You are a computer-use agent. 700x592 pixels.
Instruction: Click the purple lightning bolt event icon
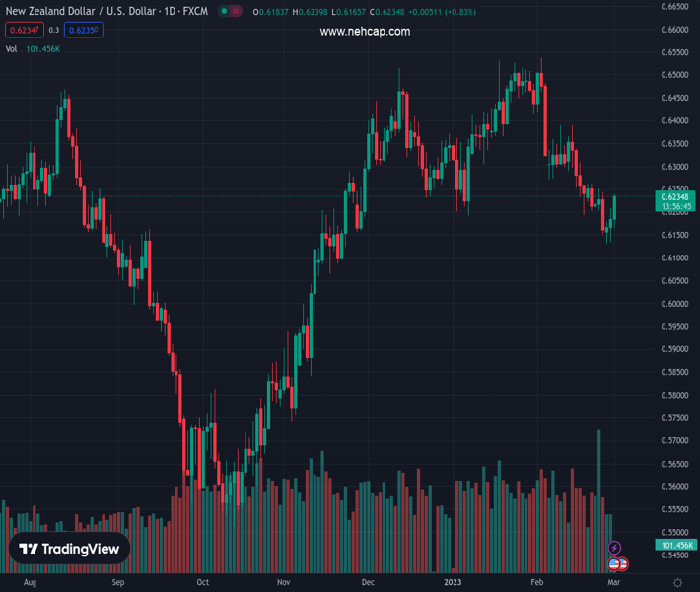click(x=615, y=548)
